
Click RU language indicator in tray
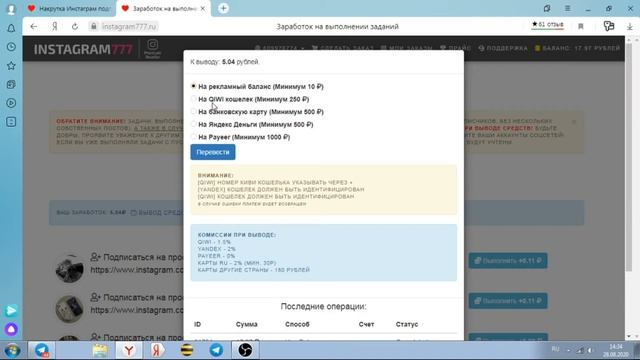coord(555,349)
